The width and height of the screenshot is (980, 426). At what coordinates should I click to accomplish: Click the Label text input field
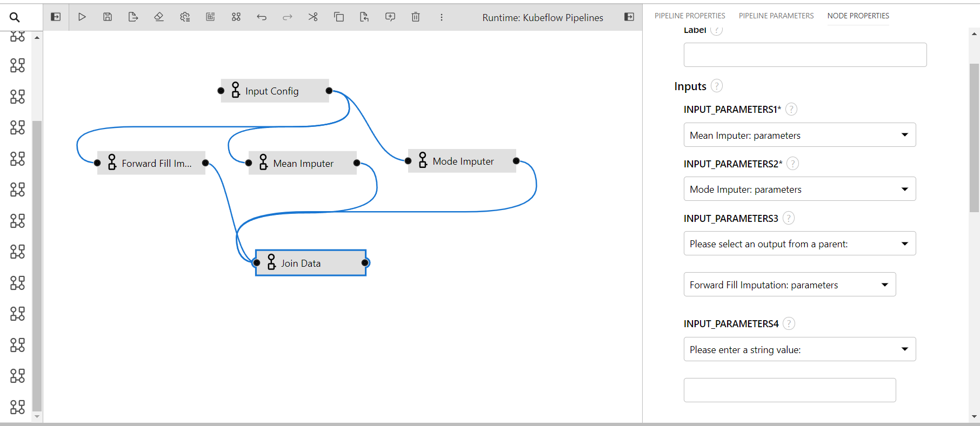click(805, 55)
